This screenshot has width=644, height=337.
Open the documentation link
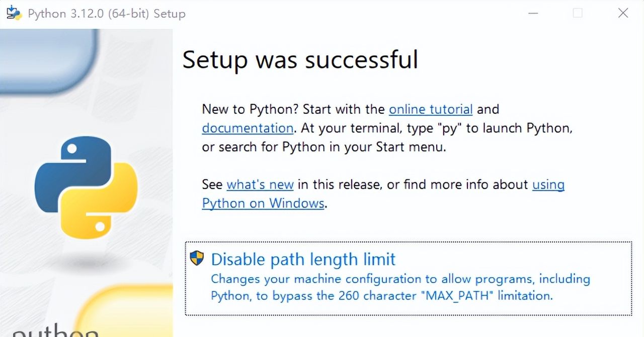point(248,128)
